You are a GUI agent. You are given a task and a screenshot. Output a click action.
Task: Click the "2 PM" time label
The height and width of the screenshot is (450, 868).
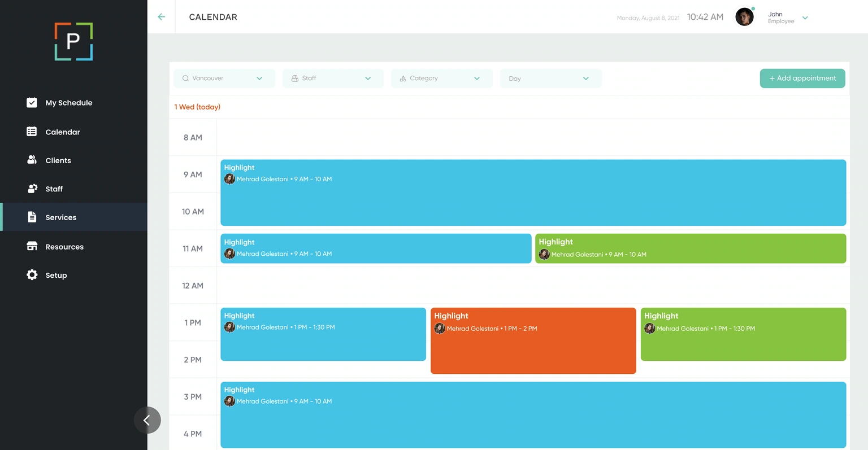coord(193,360)
